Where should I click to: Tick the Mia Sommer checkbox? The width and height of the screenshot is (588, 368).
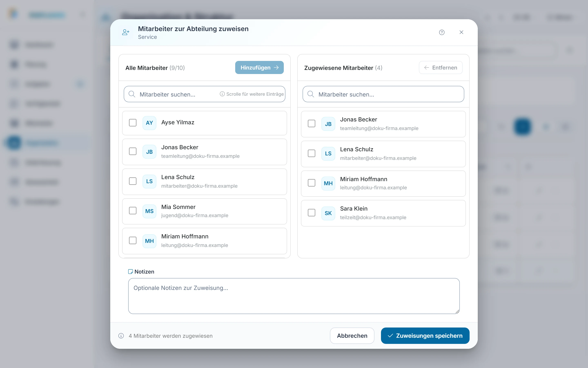coord(133,211)
